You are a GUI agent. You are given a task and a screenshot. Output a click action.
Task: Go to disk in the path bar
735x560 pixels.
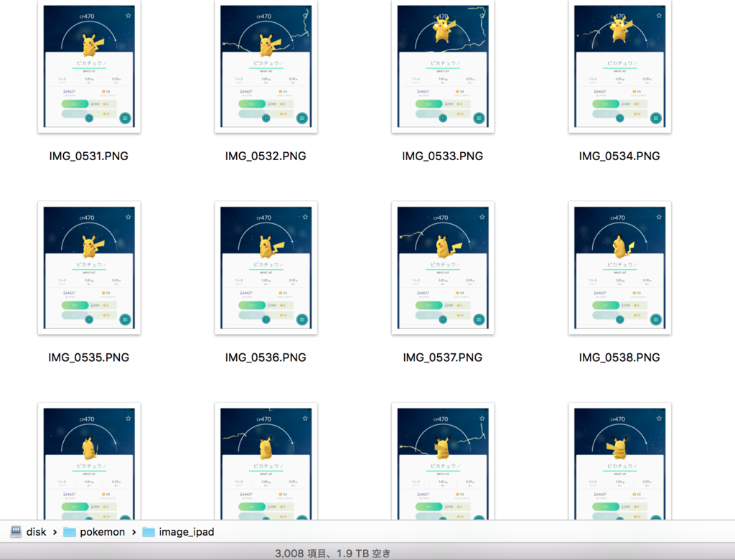click(36, 532)
